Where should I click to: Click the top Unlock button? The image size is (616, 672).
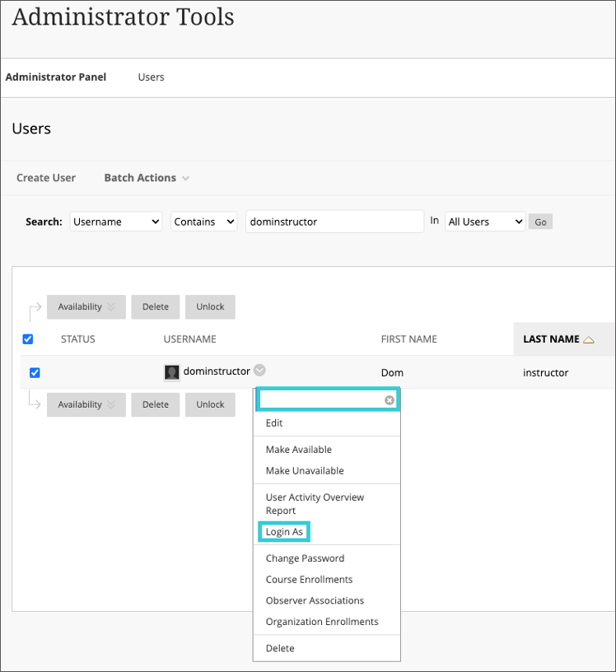pos(210,307)
